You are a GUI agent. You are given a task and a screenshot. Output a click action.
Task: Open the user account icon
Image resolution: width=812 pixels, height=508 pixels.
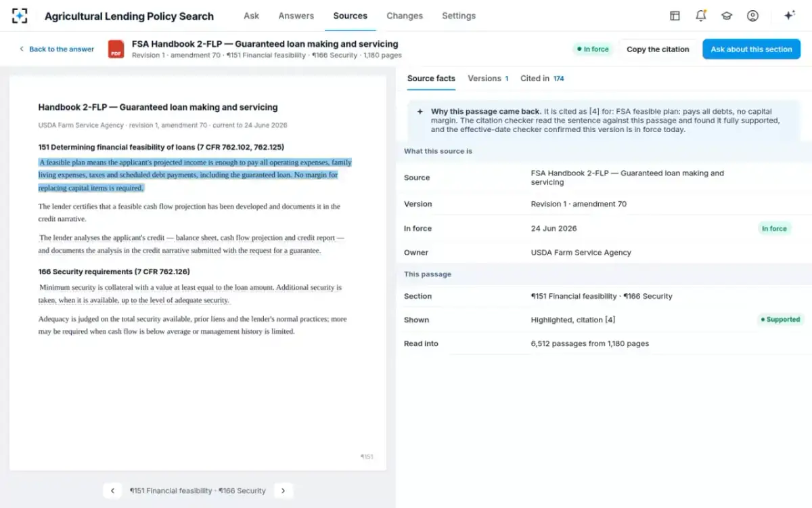[x=752, y=16]
